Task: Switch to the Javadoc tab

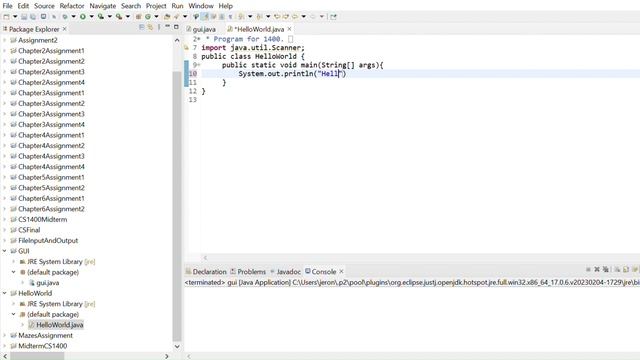Action: [285, 271]
